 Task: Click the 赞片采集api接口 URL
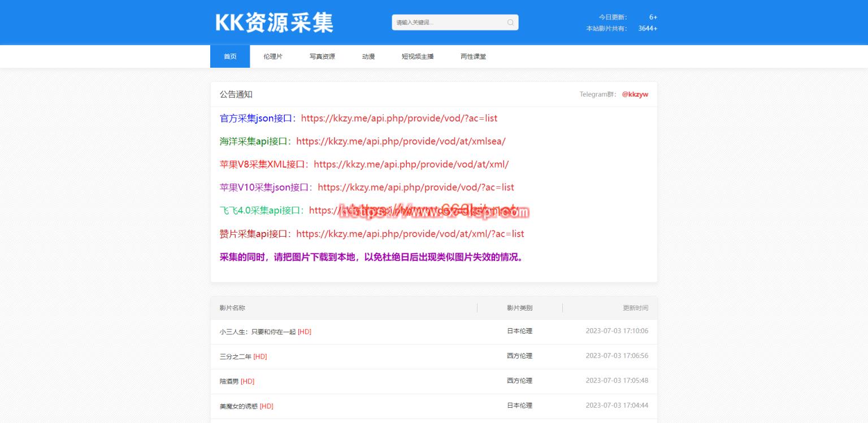(410, 234)
